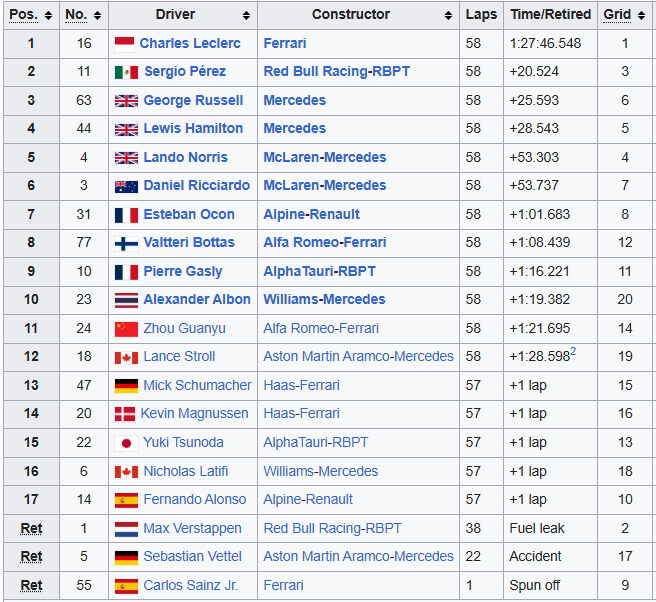Click the Ret abbreviation in Vettel row

tap(31, 556)
